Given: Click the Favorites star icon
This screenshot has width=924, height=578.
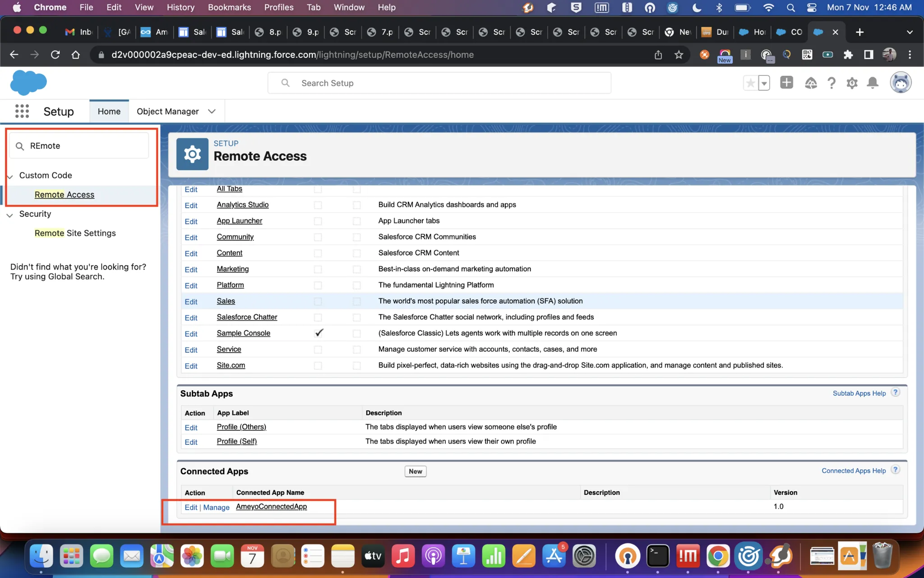Looking at the screenshot, I should coord(751,83).
